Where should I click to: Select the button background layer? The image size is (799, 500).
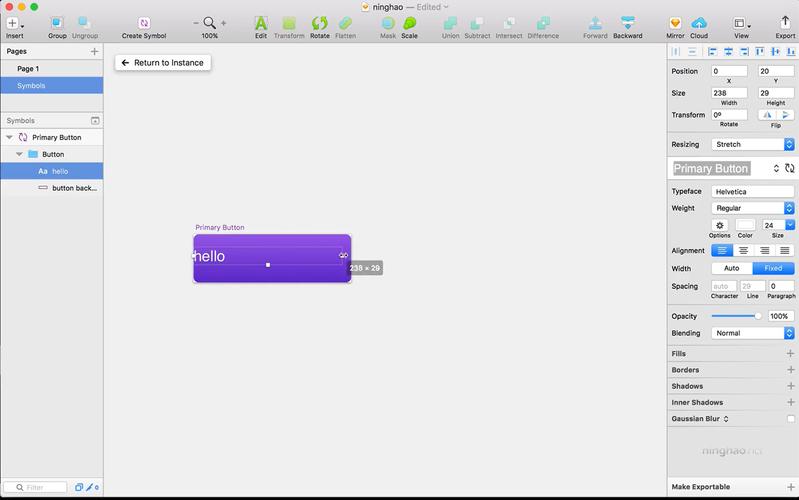point(73,188)
